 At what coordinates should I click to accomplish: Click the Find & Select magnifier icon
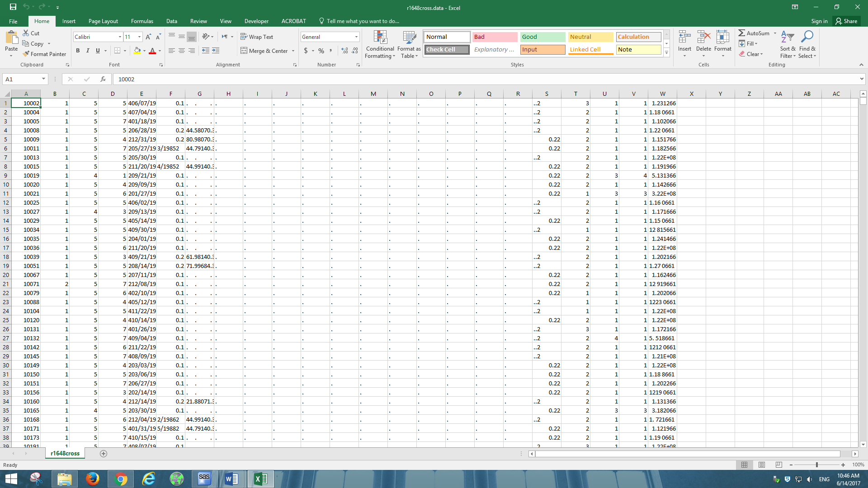coord(807,38)
